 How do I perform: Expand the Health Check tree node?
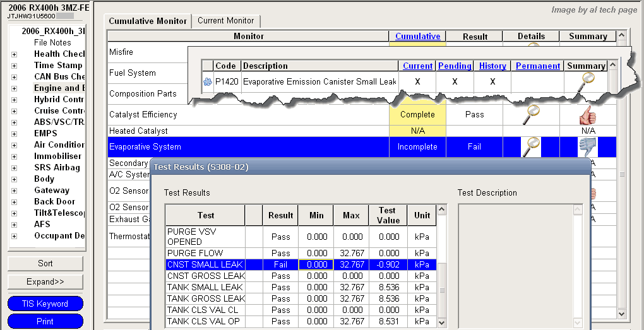pyautogui.click(x=14, y=54)
